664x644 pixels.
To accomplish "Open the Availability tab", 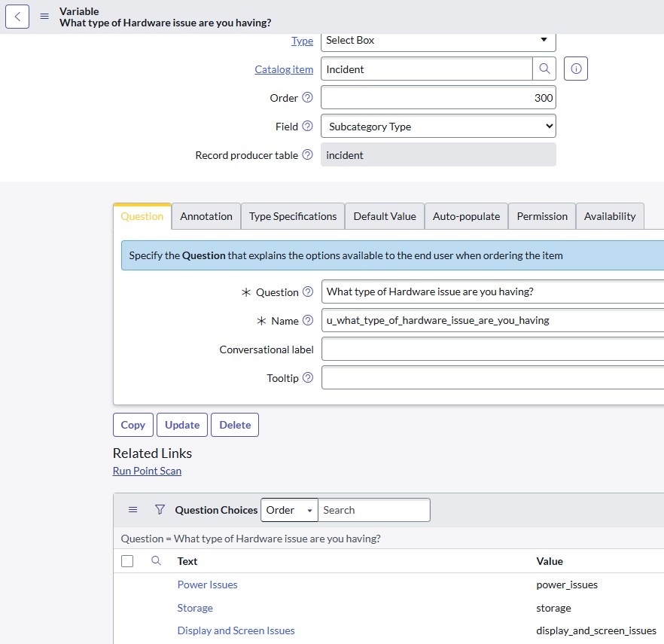I will (610, 216).
